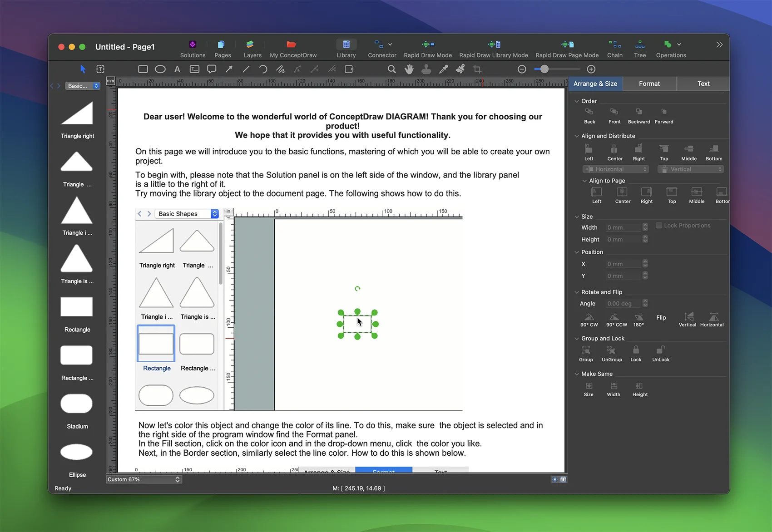The width and height of the screenshot is (772, 532).
Task: Click the Height stepper arrows
Action: [x=645, y=239]
